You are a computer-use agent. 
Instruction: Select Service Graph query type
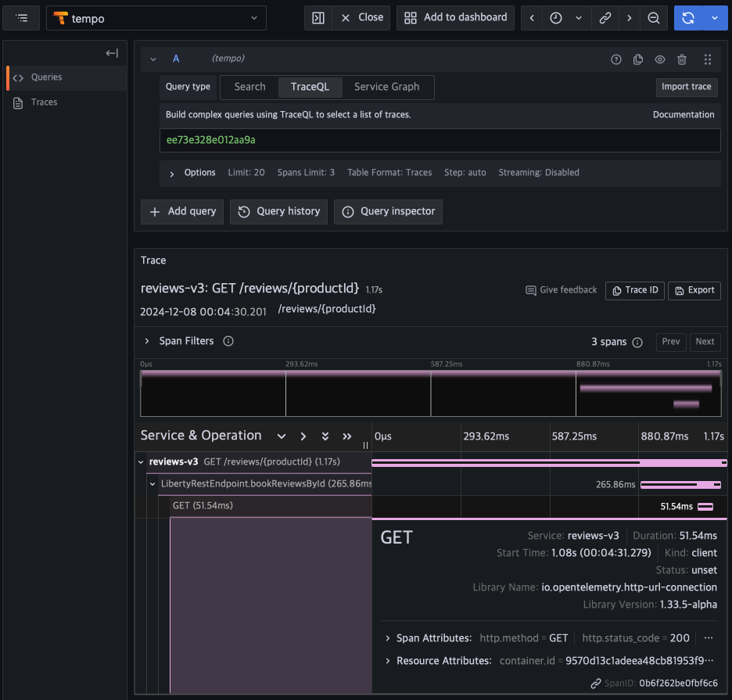(x=386, y=87)
